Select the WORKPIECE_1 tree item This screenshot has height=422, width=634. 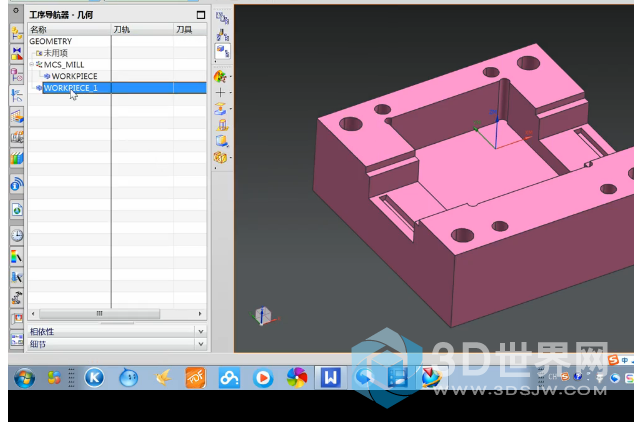(70, 88)
